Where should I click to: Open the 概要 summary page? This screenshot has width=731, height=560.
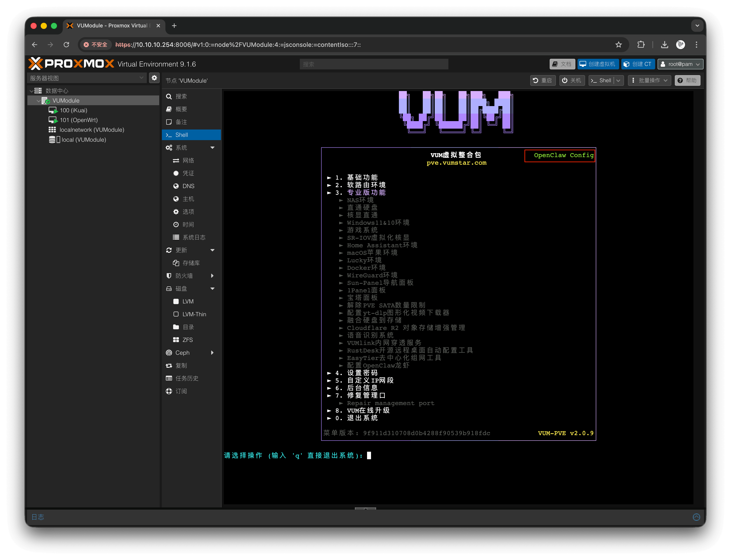tap(191, 109)
